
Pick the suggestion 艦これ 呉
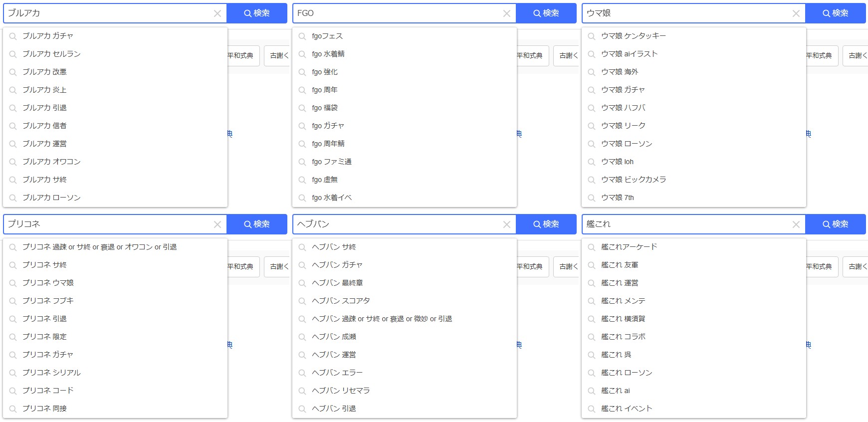coord(694,355)
